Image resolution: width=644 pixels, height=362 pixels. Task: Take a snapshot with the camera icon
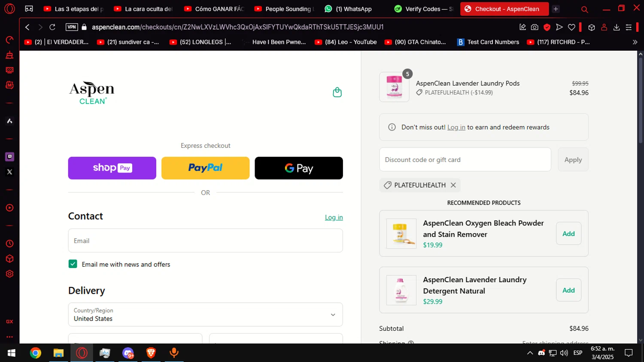535,27
